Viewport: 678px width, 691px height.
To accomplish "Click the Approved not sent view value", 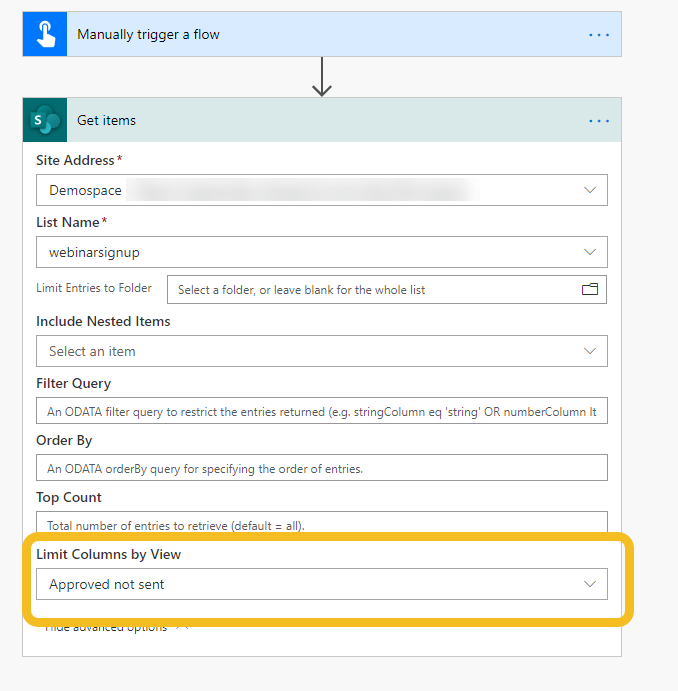I will coord(107,584).
